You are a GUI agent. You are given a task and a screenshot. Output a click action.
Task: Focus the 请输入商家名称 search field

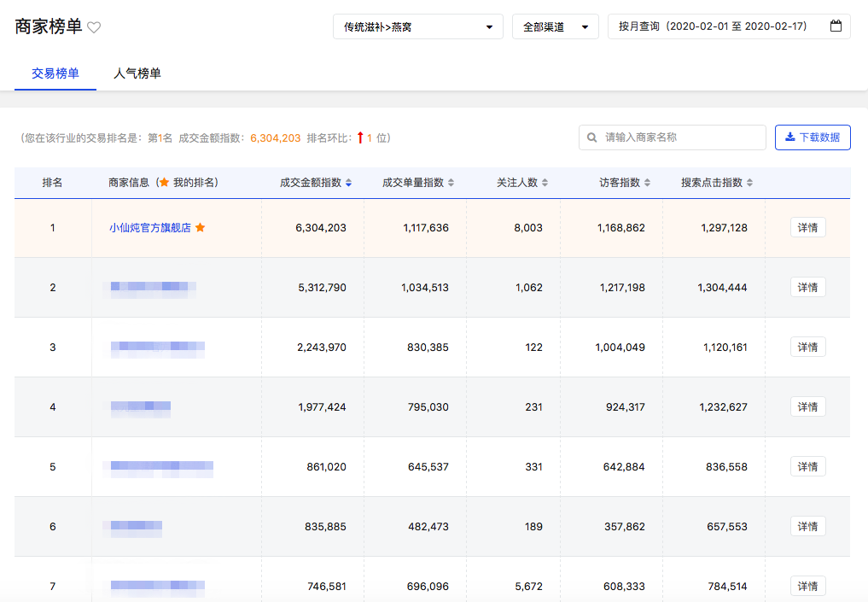click(x=680, y=137)
